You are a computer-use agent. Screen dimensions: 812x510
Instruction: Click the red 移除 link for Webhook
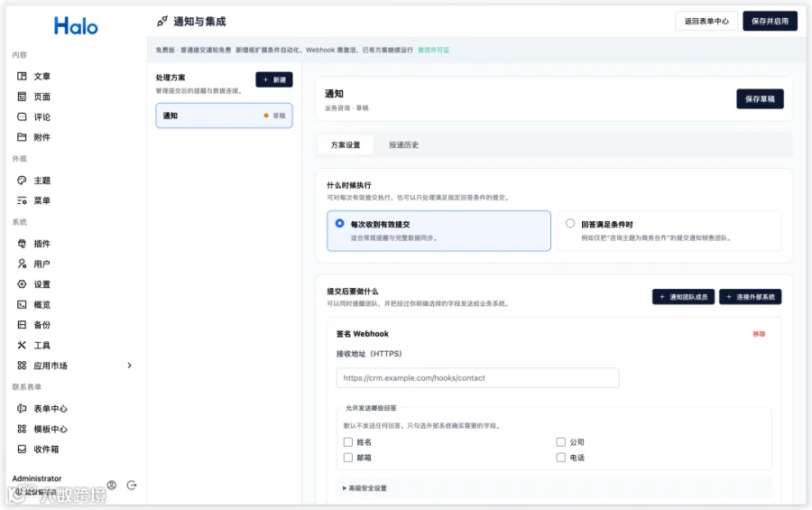[x=759, y=334]
